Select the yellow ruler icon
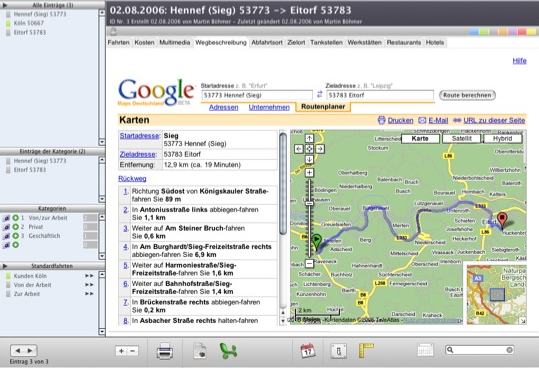The width and height of the screenshot is (539, 368). 366,350
